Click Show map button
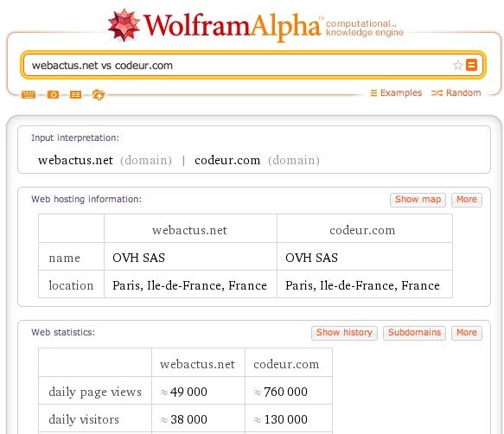This screenshot has width=504, height=434. 418,200
